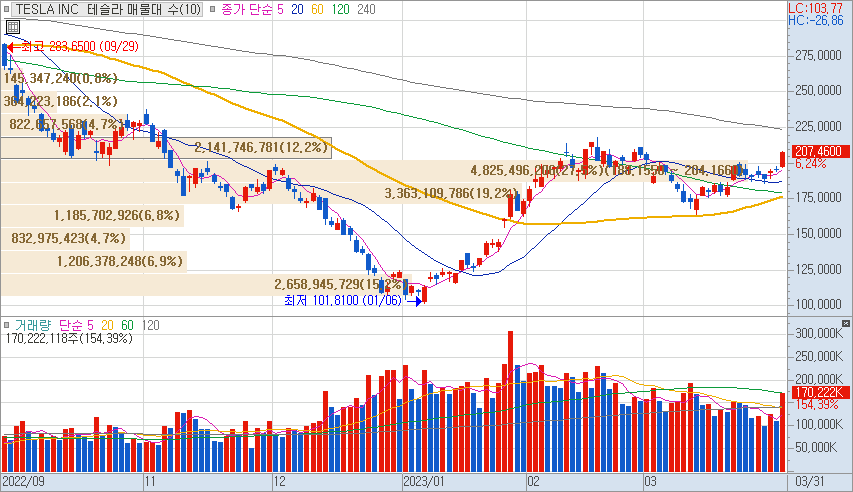853x492 pixels.
Task: Click the 832,975,423(4,7%) volume profile label
Action: (69, 238)
